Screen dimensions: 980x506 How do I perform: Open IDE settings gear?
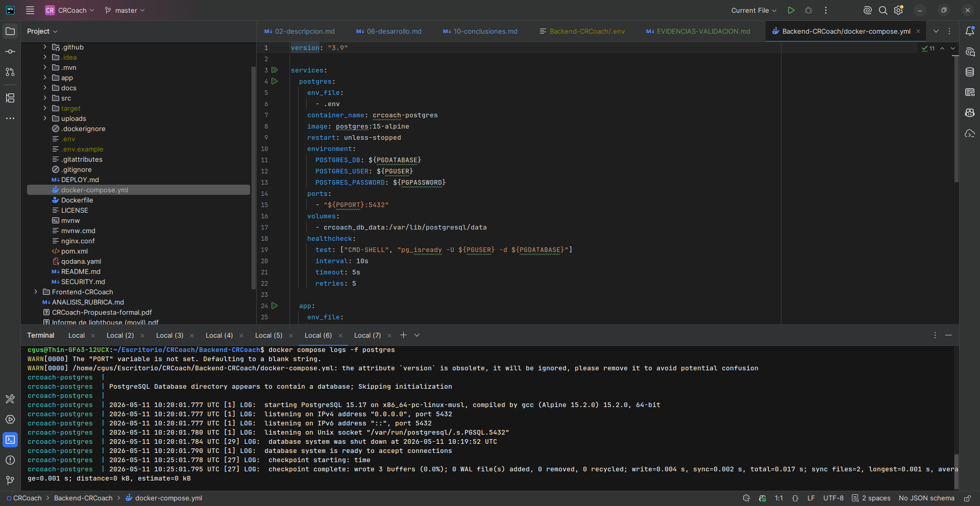pos(899,10)
